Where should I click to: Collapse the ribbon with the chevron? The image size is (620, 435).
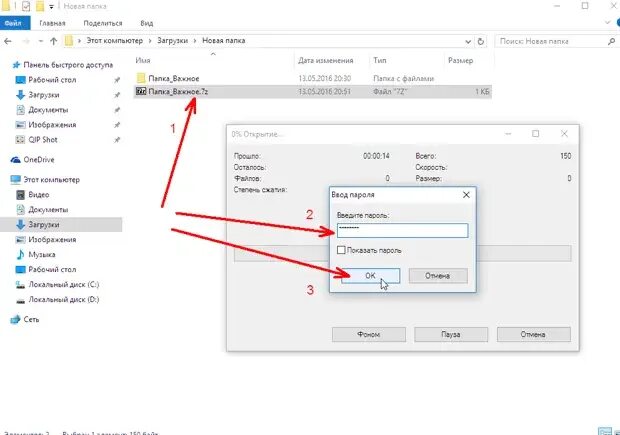608,23
